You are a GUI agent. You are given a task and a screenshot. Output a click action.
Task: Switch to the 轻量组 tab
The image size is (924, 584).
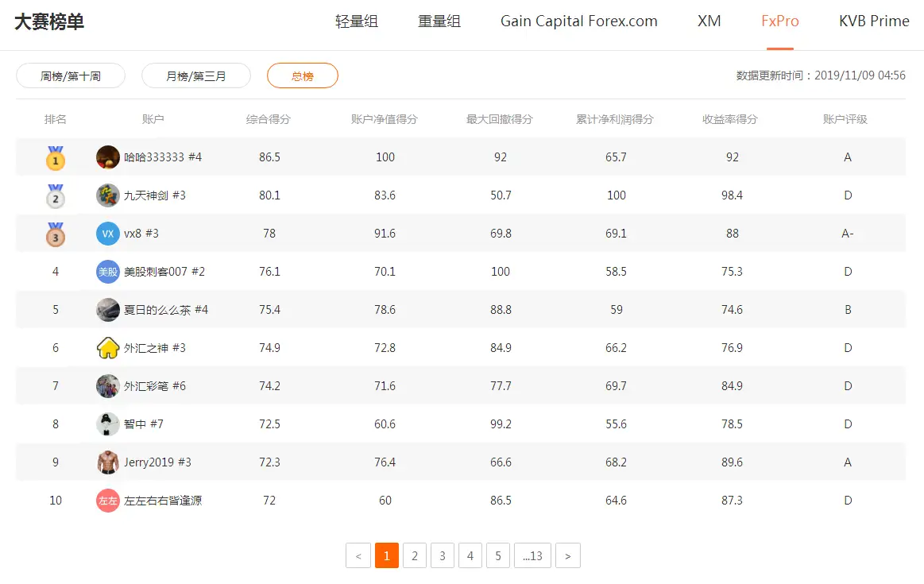357,21
